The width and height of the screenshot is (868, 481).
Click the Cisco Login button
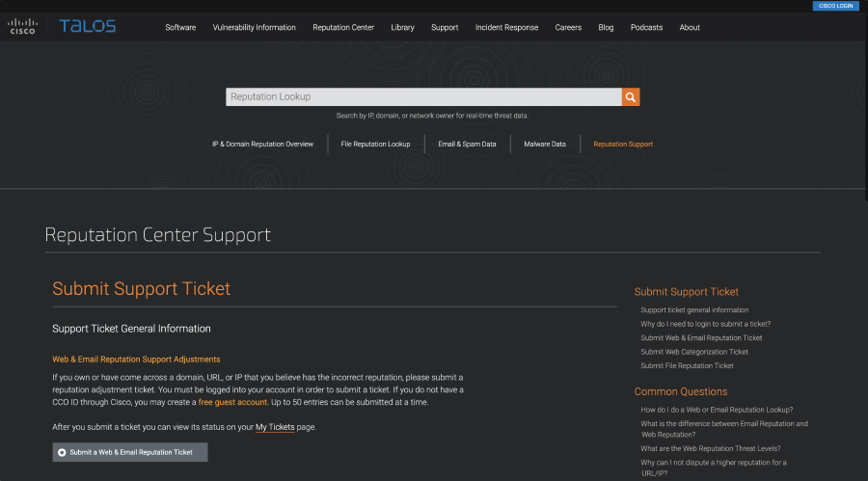pyautogui.click(x=835, y=6)
